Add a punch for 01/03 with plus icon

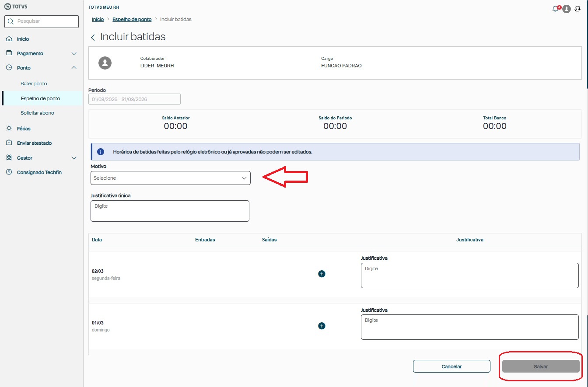click(322, 326)
